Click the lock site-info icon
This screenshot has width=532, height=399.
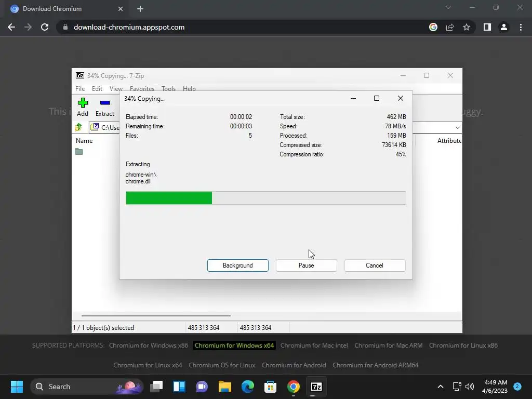tap(65, 27)
